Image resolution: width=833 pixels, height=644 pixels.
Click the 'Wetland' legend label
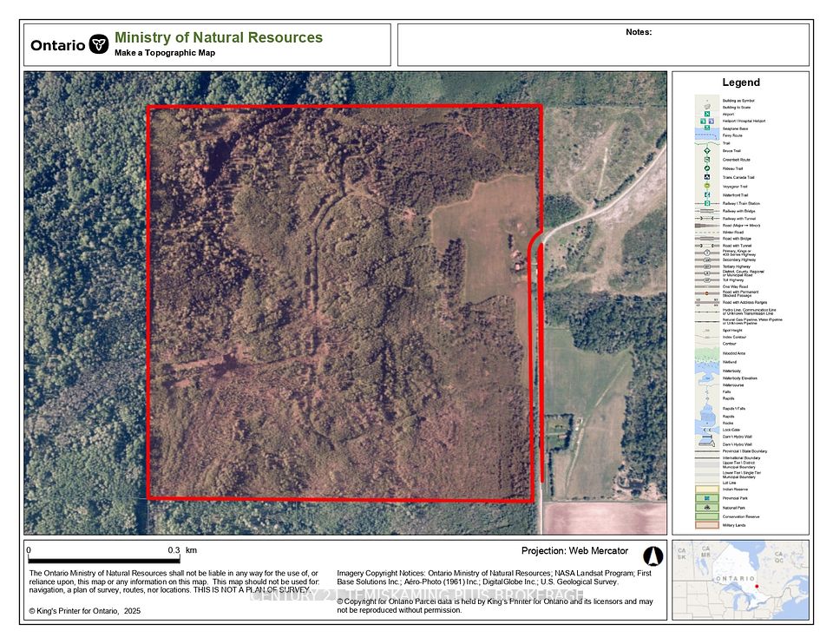[730, 362]
